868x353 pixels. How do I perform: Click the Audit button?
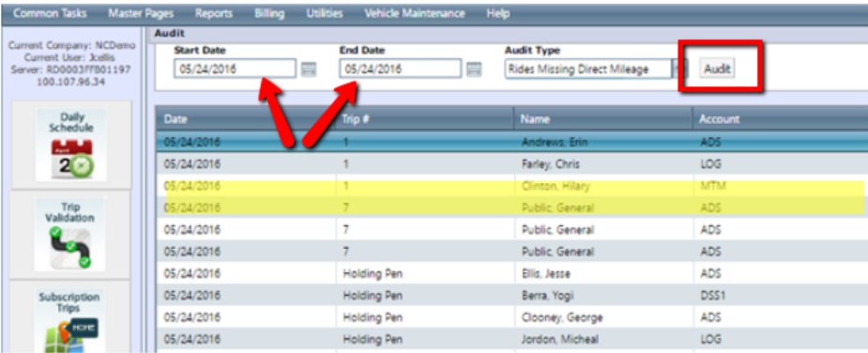point(717,69)
